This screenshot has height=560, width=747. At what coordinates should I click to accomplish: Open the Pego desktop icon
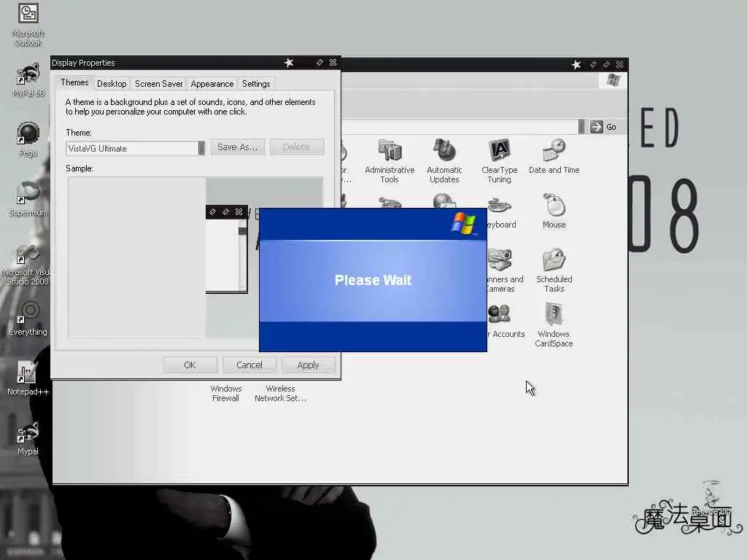pyautogui.click(x=28, y=139)
